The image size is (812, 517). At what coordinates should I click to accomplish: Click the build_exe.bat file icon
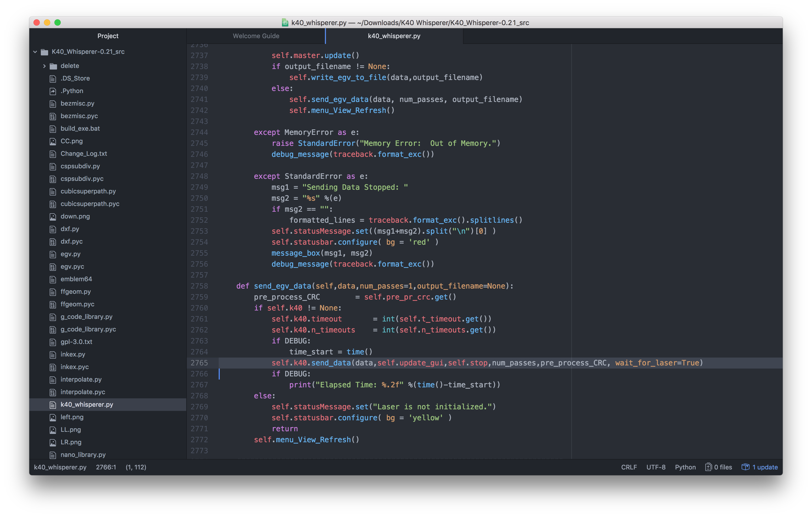tap(53, 129)
